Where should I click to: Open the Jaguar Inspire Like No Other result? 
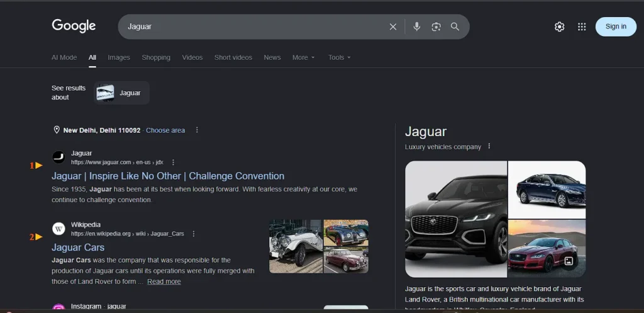(x=168, y=176)
